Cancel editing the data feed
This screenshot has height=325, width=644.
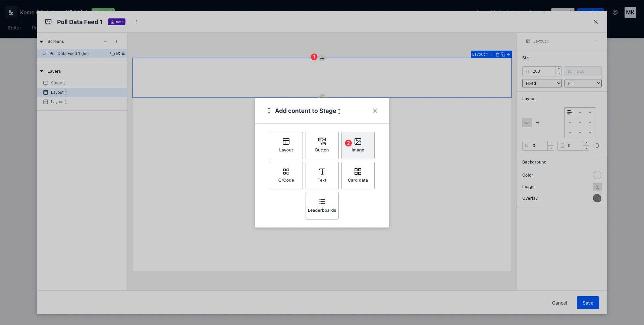(x=559, y=303)
